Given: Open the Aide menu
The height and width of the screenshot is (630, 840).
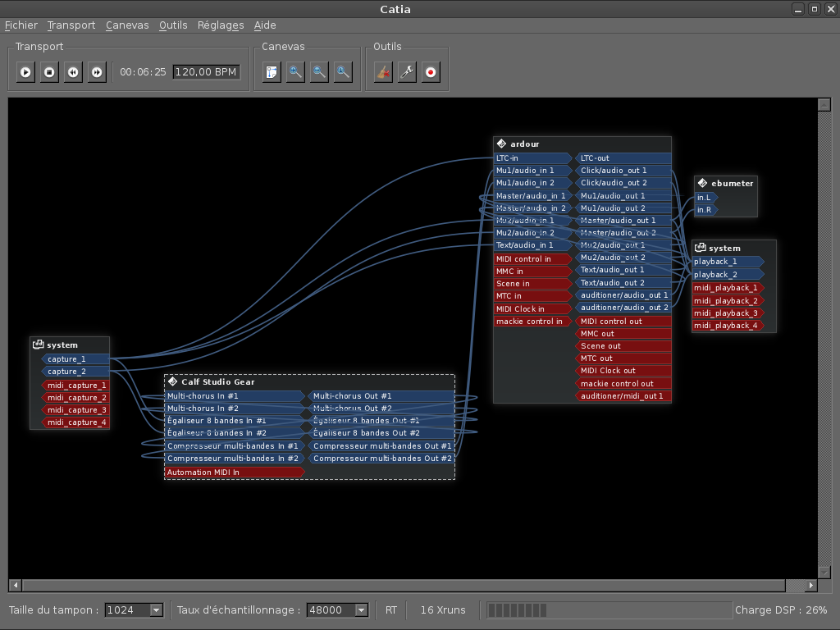Looking at the screenshot, I should (265, 25).
